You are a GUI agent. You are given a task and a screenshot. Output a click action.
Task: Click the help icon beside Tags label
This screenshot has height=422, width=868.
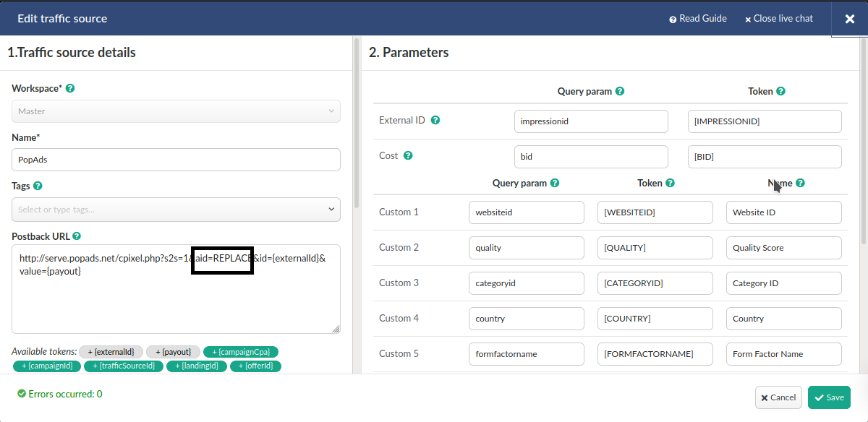(x=38, y=186)
